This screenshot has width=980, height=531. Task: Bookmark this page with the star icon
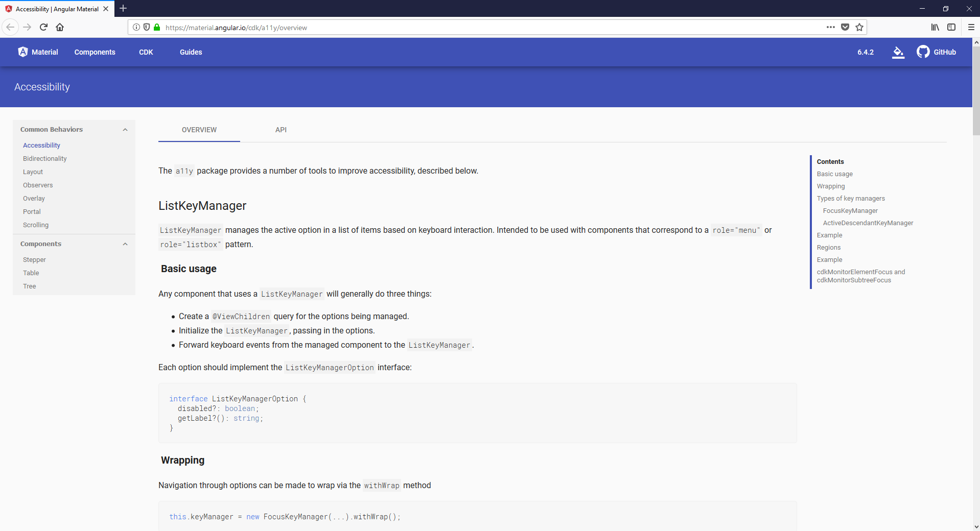[x=859, y=27]
